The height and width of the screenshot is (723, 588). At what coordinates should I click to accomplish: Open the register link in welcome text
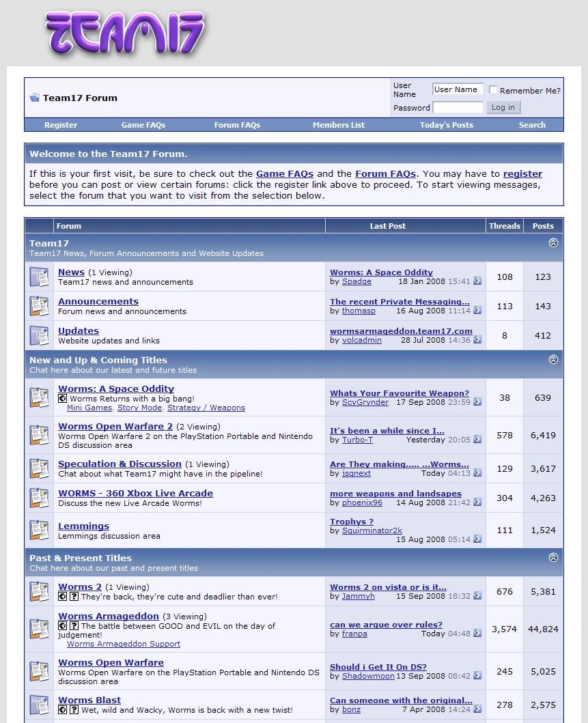pos(522,174)
